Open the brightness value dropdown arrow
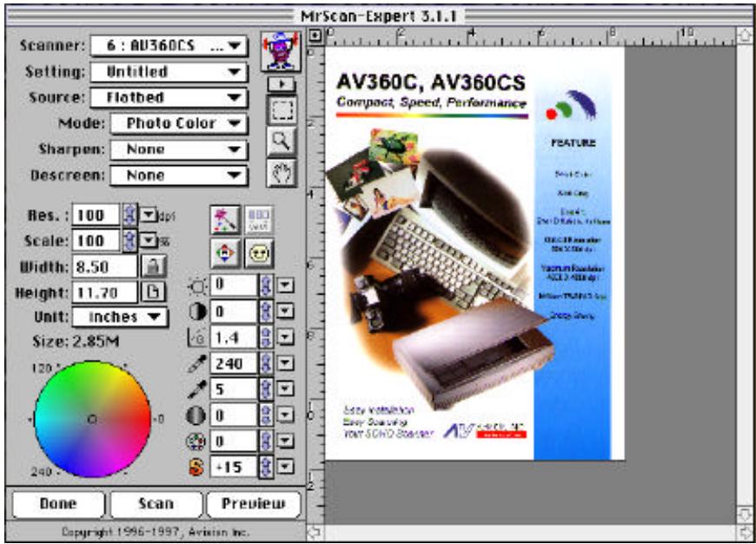This screenshot has width=756, height=544. point(285,286)
